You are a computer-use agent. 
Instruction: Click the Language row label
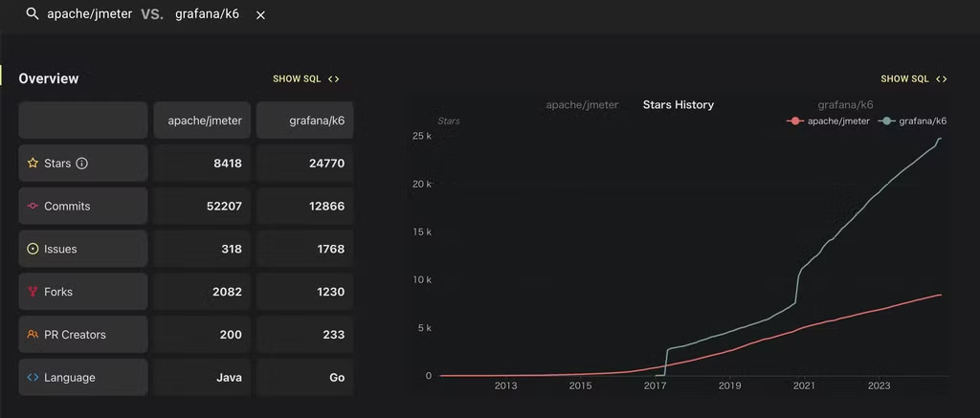click(x=69, y=378)
